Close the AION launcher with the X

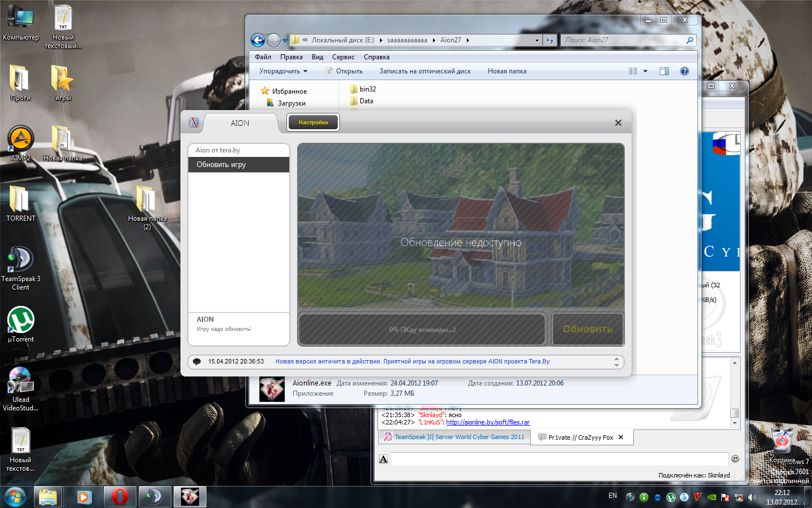[618, 123]
